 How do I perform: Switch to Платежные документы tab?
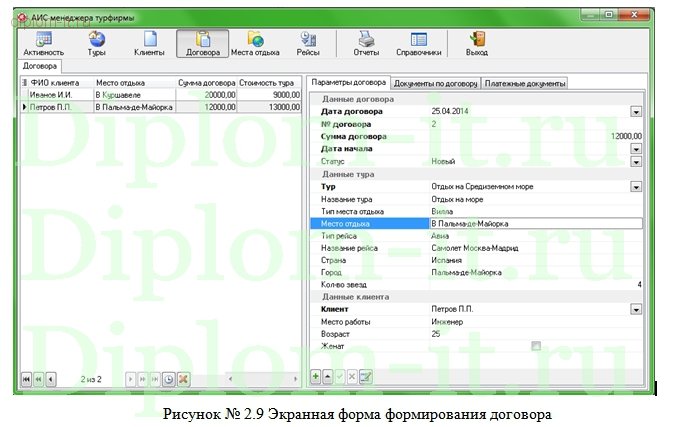point(525,83)
